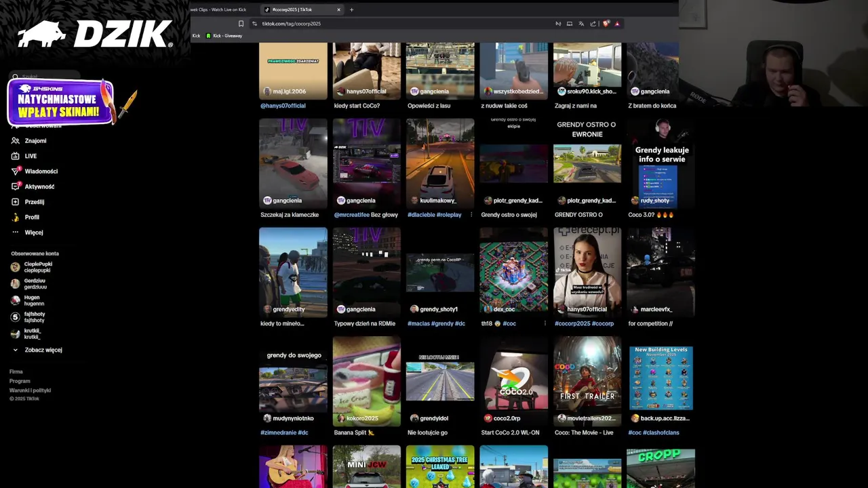Click the address bar URL tiktok.com/tag/cocorp2025

click(x=292, y=24)
